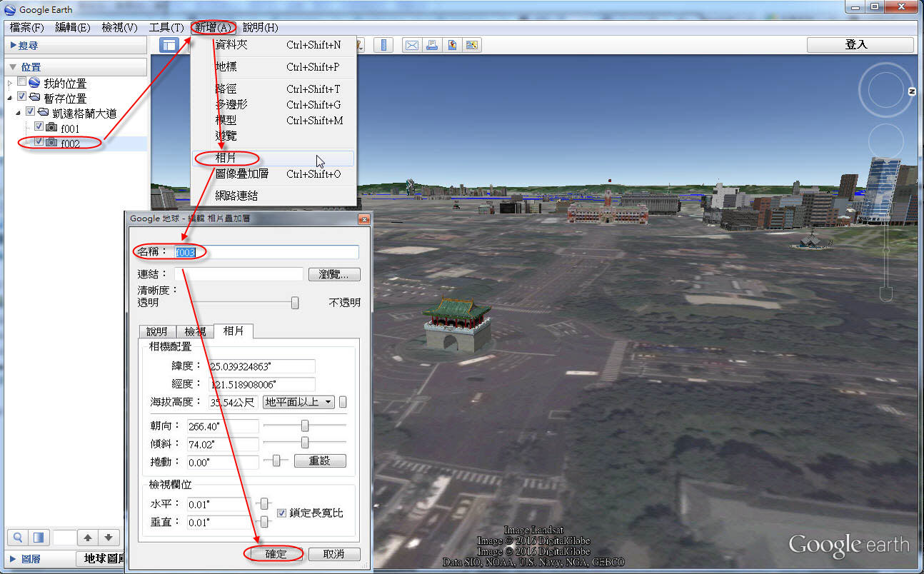The height and width of the screenshot is (574, 924).
Task: Click the N north indicator on compass
Action: point(912,92)
